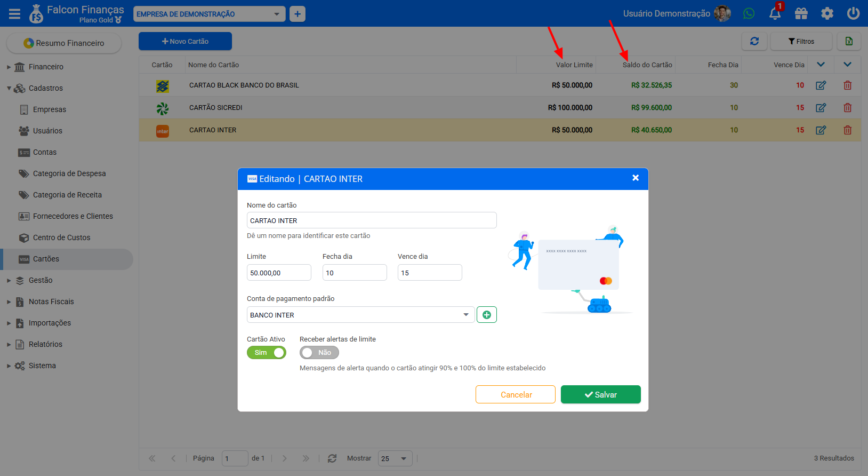
Task: Toggle the Cartão Ativo switch
Action: (267, 353)
